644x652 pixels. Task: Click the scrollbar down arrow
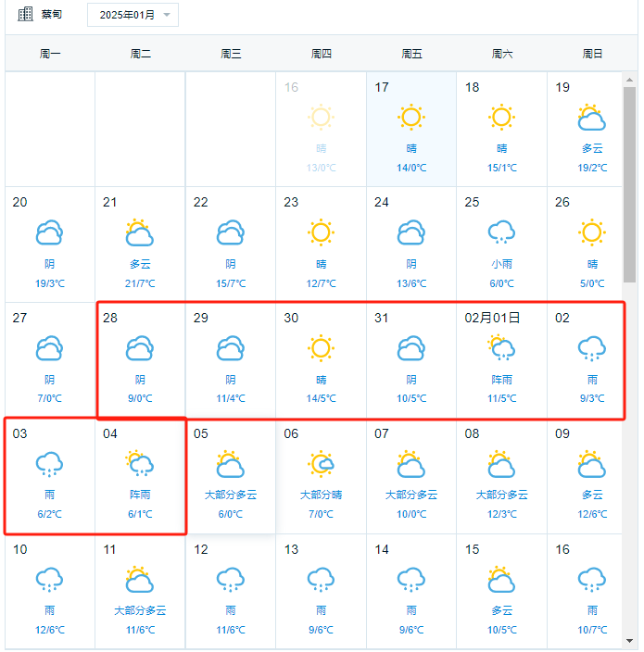(x=629, y=641)
